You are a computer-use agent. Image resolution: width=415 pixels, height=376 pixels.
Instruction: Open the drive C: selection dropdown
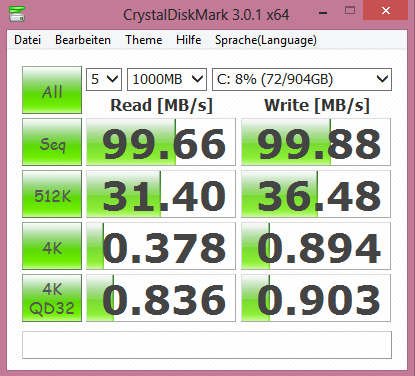pyautogui.click(x=302, y=79)
